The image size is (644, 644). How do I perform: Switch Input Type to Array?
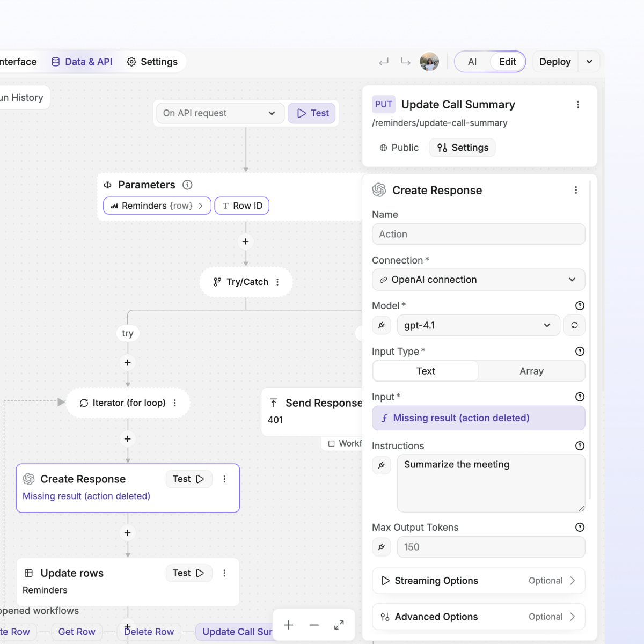tap(531, 371)
